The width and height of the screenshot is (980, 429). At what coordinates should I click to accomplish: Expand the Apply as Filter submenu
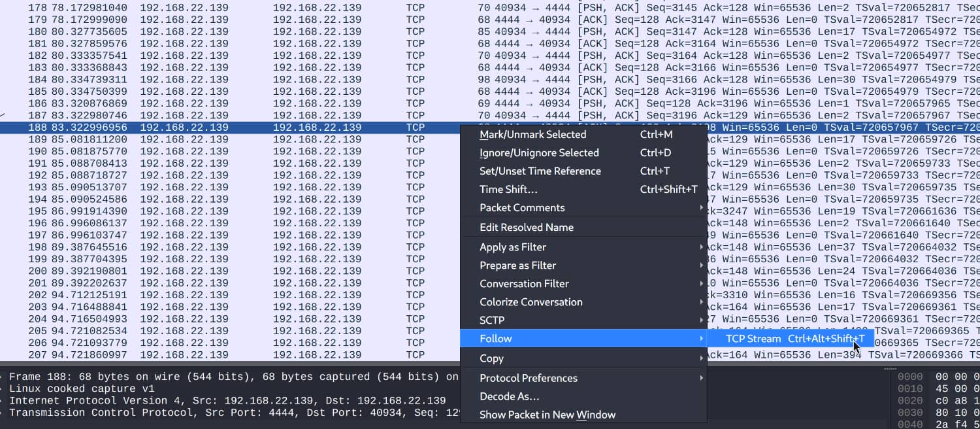click(x=512, y=247)
